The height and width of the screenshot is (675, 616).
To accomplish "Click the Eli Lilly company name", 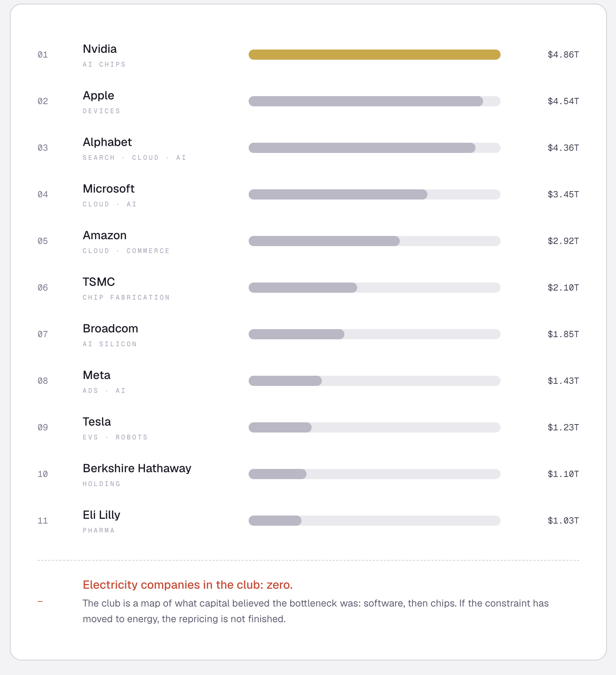I will click(x=102, y=515).
